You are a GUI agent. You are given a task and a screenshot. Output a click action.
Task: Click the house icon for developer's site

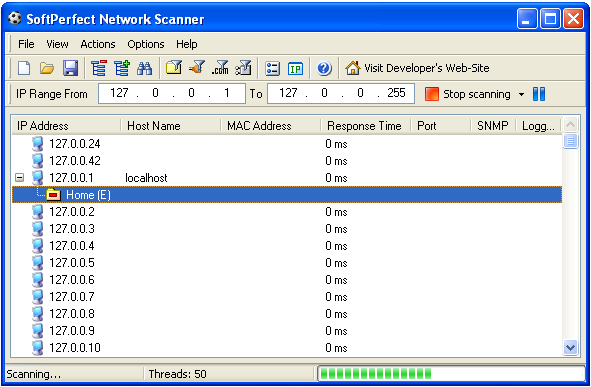point(353,68)
